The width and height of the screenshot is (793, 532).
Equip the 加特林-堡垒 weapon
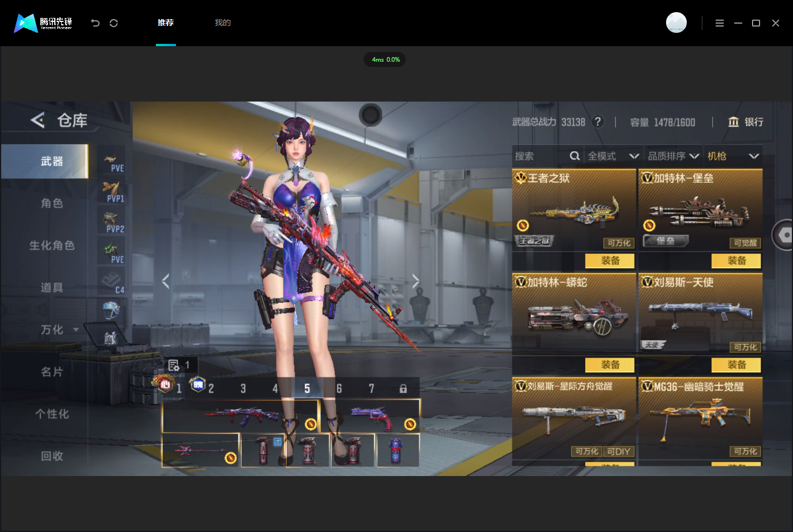[x=736, y=261]
